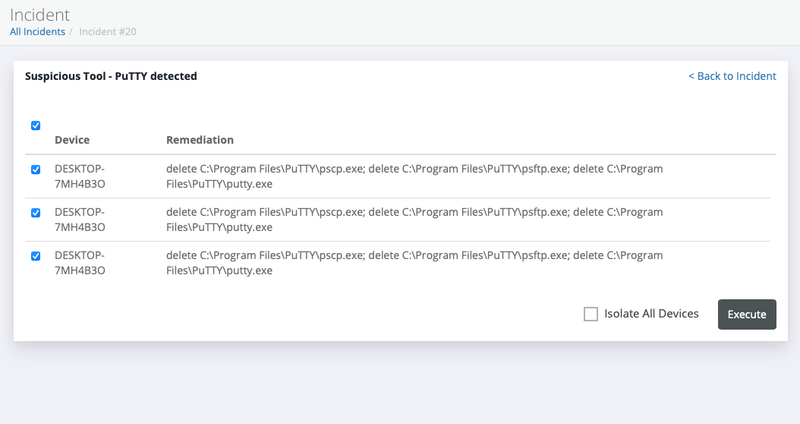
Task: Uncheck the second device row checkbox
Action: (x=36, y=213)
